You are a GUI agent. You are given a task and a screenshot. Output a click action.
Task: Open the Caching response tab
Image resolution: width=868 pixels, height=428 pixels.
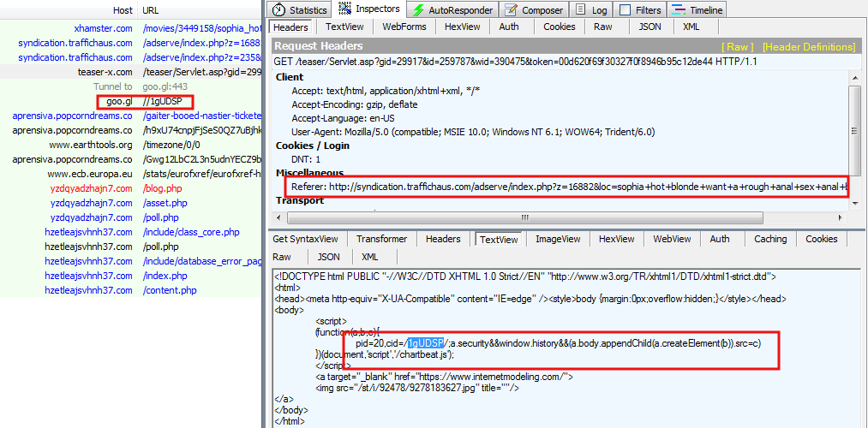coord(770,239)
